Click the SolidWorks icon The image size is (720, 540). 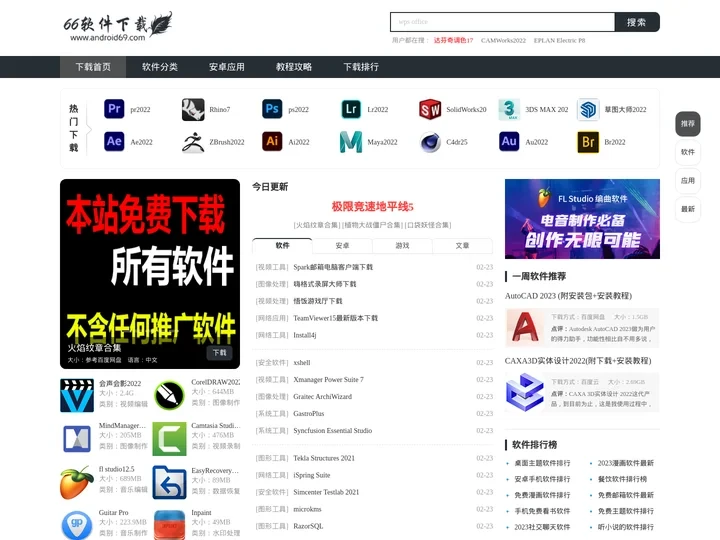tap(430, 109)
